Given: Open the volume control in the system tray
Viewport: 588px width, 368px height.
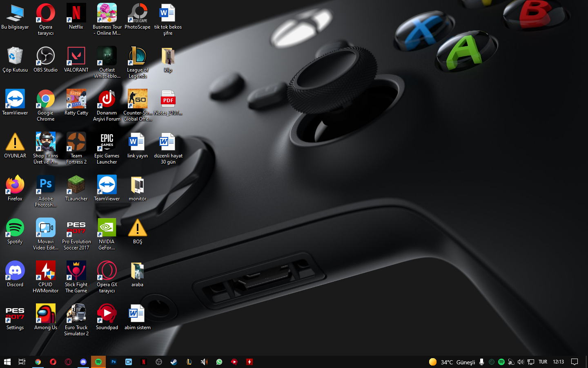Looking at the screenshot, I should tap(521, 362).
